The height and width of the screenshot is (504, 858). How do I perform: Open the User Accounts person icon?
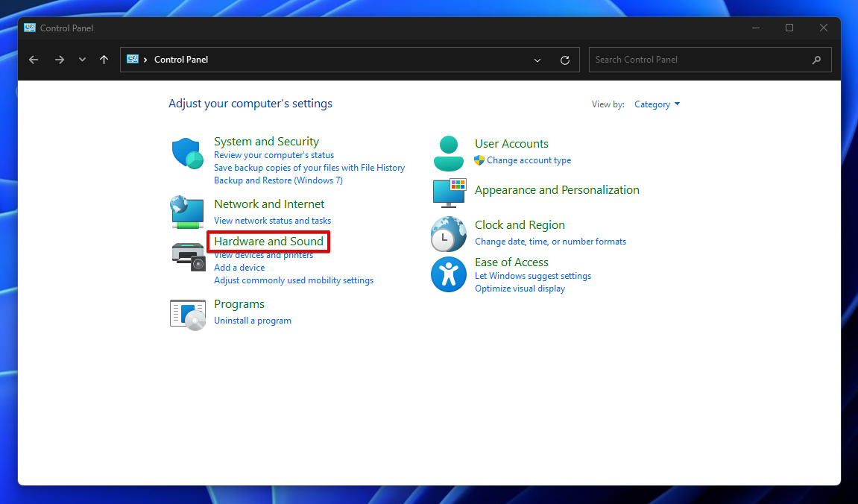tap(449, 154)
